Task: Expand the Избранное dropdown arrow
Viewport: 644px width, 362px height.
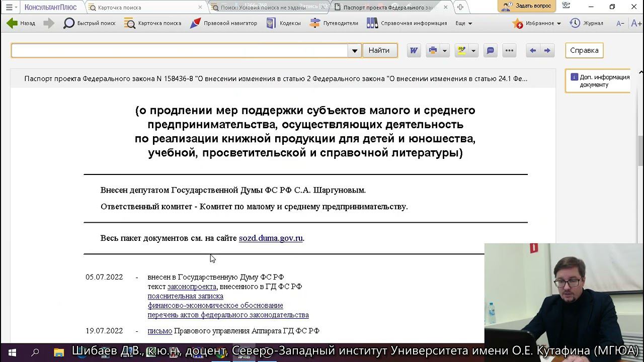Action: (559, 23)
